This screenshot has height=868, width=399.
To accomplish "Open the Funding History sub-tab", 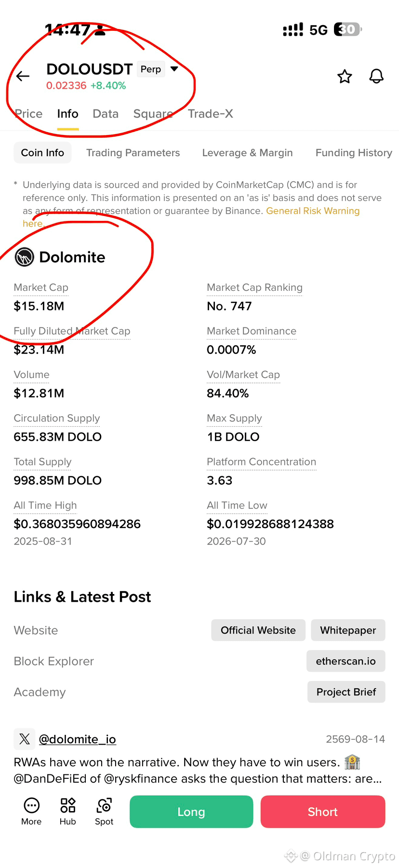I will pyautogui.click(x=354, y=153).
